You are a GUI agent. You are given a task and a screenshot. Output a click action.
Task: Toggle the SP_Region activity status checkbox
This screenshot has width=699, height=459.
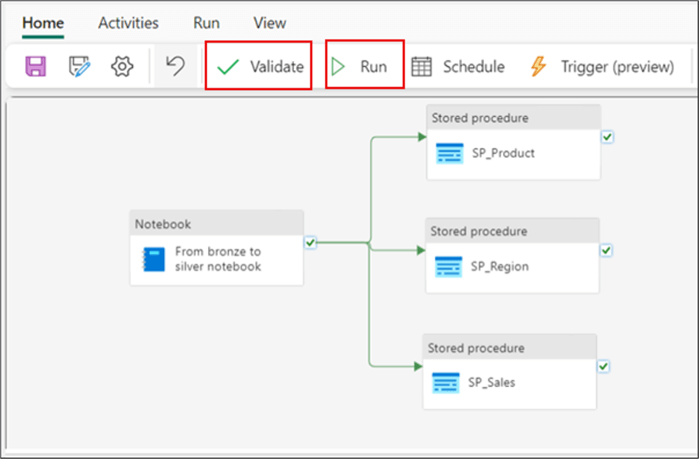pyautogui.click(x=606, y=250)
